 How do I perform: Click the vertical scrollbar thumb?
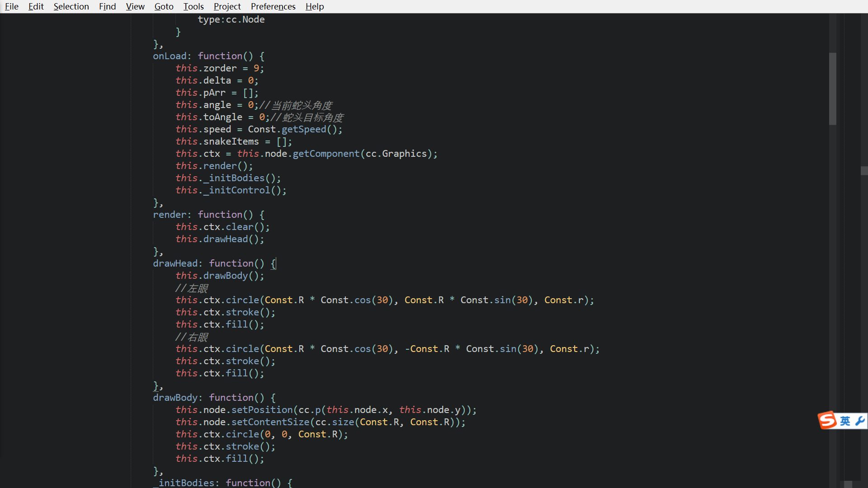tap(832, 89)
